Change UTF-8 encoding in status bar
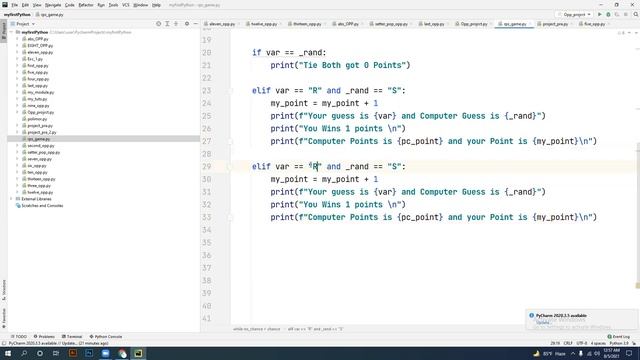This screenshot has height=360, width=640. tap(582, 343)
